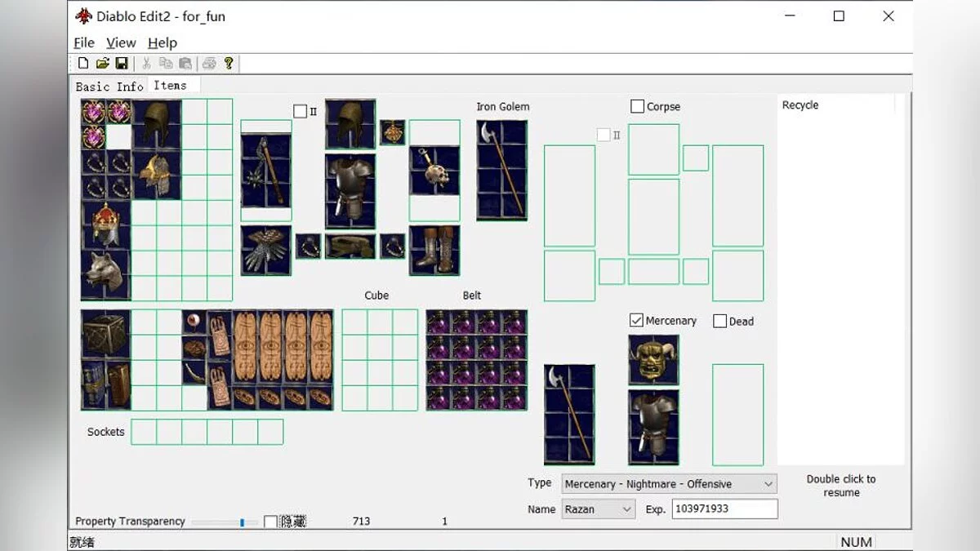Click the New file toolbar icon
The image size is (980, 551).
(83, 64)
